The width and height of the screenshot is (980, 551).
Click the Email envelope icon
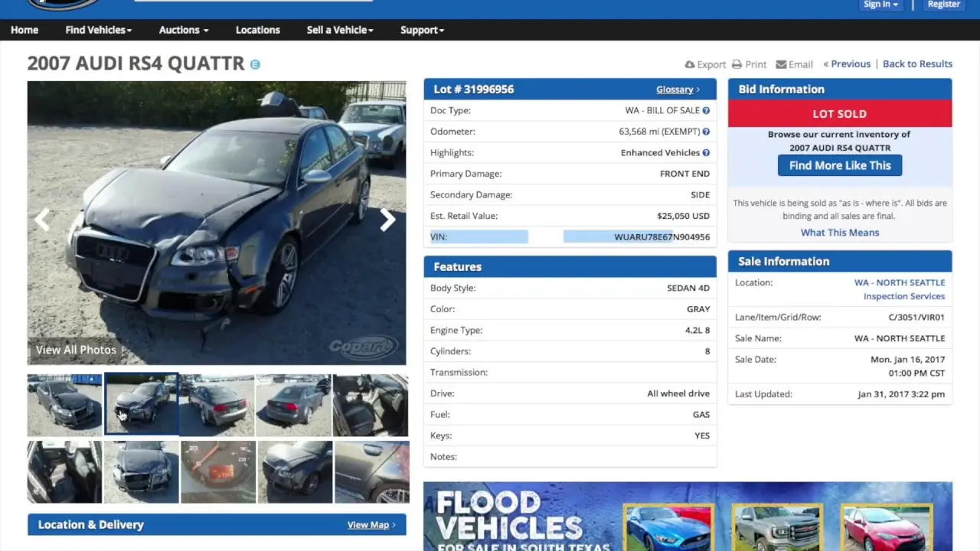[x=781, y=64]
